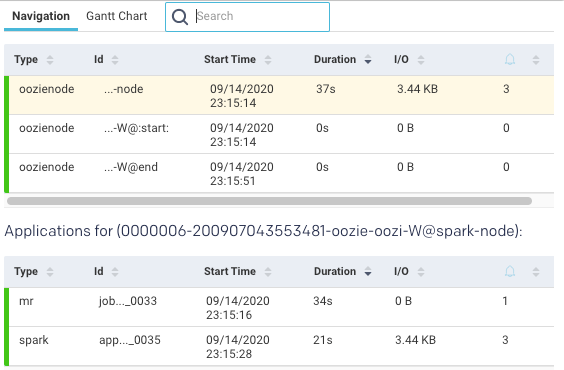Sort Applications table by Type arrows

pos(50,272)
